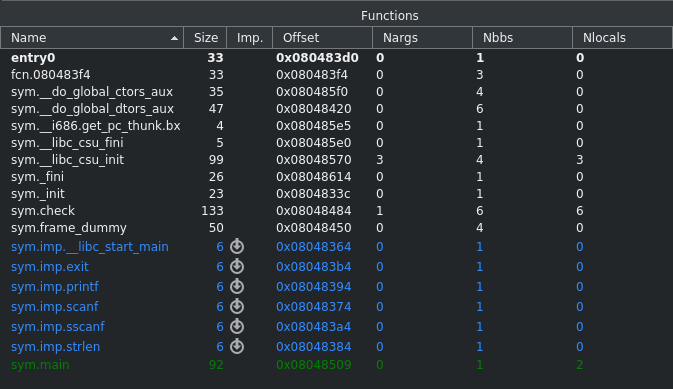The height and width of the screenshot is (389, 673).
Task: Sort by the Imp. column header
Action: coord(250,38)
